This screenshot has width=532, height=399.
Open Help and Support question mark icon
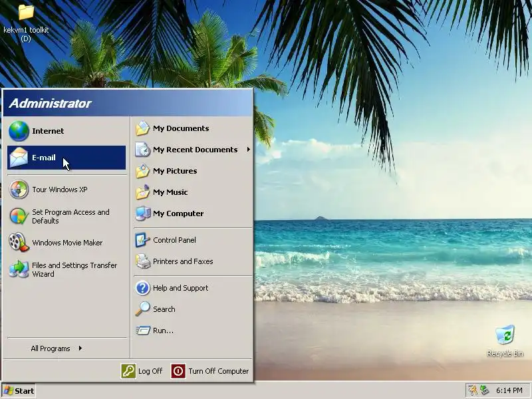[143, 288]
